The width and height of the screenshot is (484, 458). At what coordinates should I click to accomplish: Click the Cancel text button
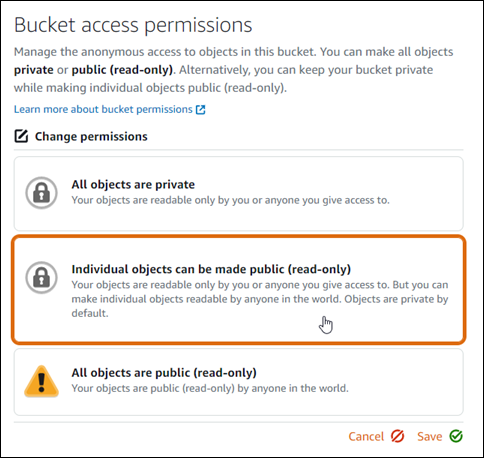(366, 436)
